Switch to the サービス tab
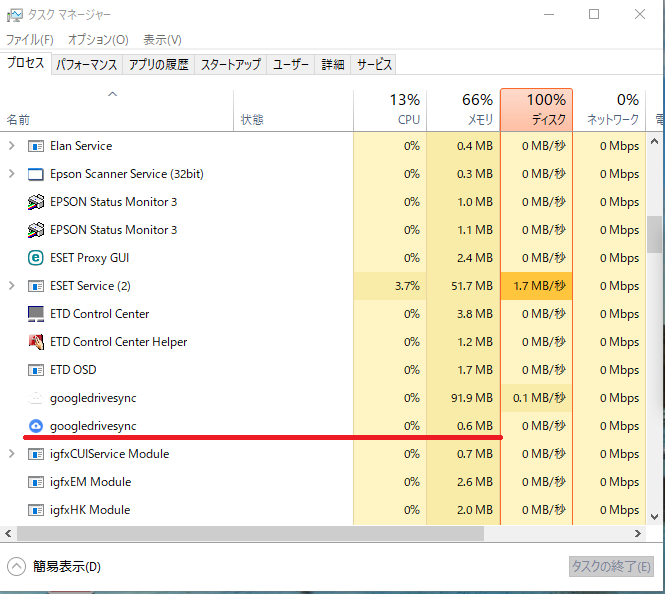Screen dimensions: 665x594 tap(374, 65)
